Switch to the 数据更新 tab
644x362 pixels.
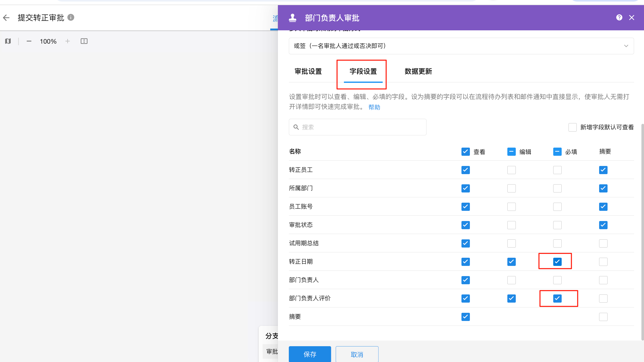click(x=418, y=71)
